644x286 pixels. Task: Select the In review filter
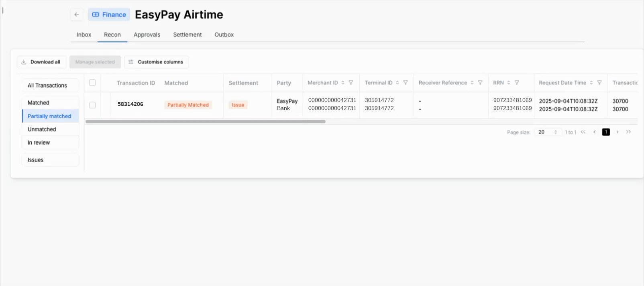tap(50, 143)
